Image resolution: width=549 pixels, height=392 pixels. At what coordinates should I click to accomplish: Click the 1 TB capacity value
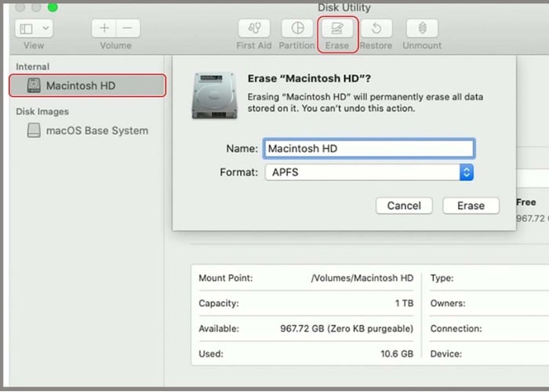click(405, 303)
